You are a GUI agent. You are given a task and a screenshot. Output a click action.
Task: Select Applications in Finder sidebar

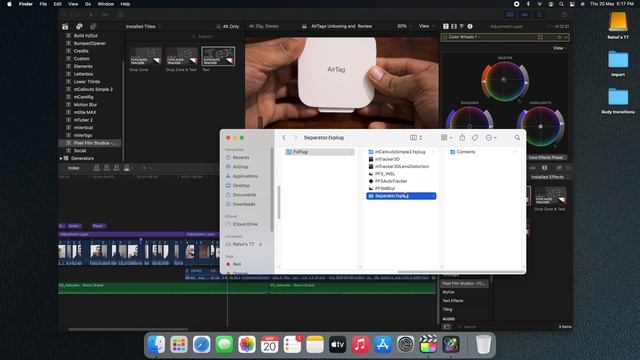click(245, 176)
